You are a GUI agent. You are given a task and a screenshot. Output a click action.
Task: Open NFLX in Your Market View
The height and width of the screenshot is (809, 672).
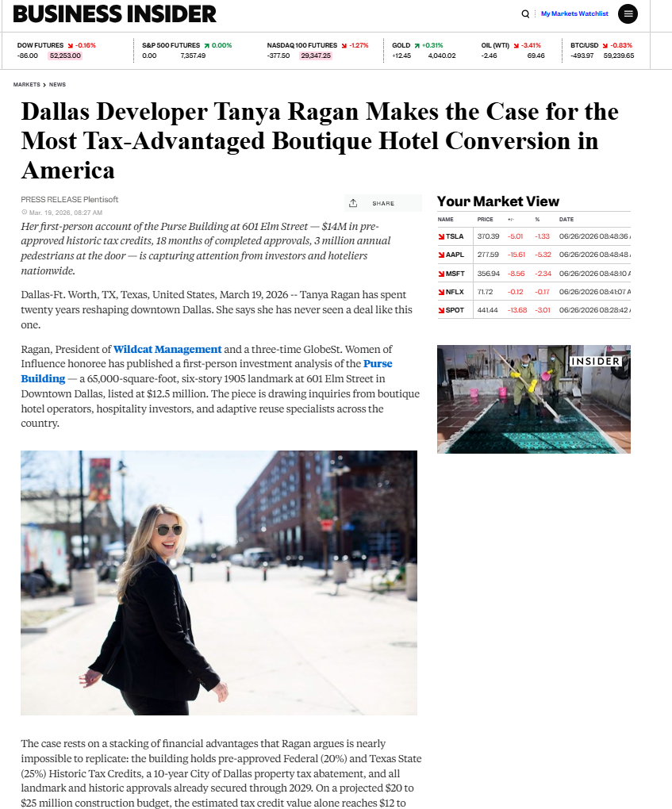pos(455,292)
